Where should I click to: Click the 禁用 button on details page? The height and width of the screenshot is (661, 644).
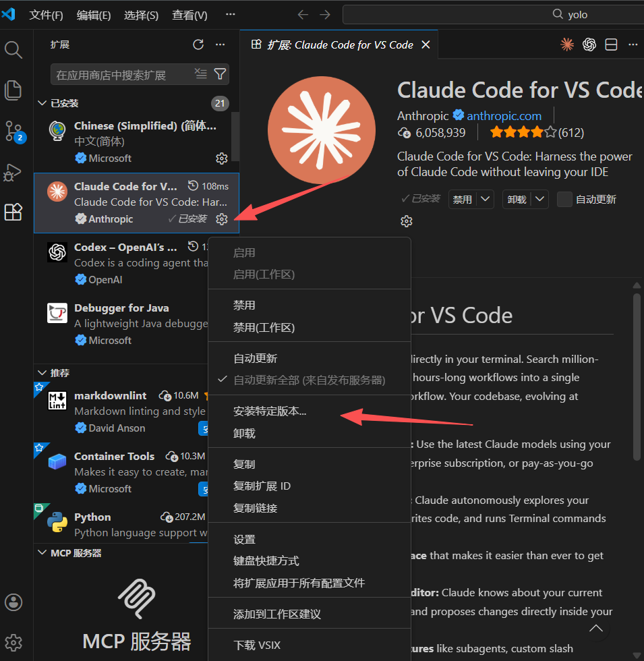coord(463,199)
